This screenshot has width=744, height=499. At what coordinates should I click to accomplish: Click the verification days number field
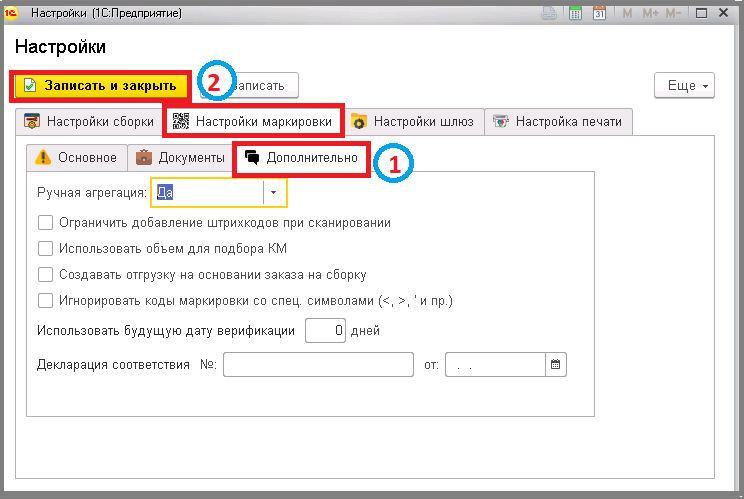[326, 331]
